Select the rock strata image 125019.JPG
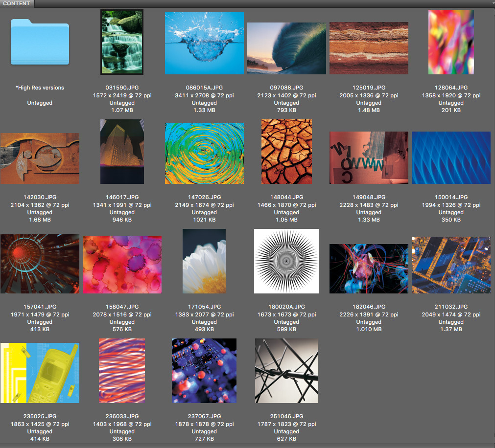Viewport: 495px width, 448px height. click(x=369, y=48)
